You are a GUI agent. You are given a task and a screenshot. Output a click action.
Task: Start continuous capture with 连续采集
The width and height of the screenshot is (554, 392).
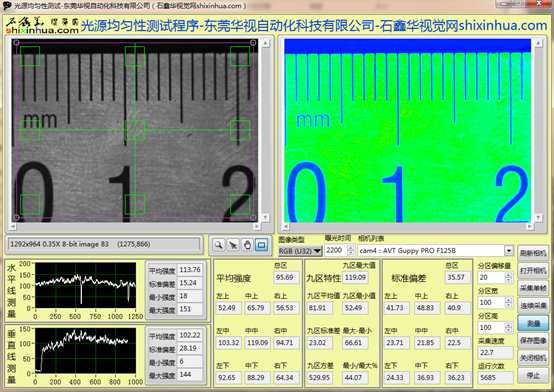tap(533, 305)
